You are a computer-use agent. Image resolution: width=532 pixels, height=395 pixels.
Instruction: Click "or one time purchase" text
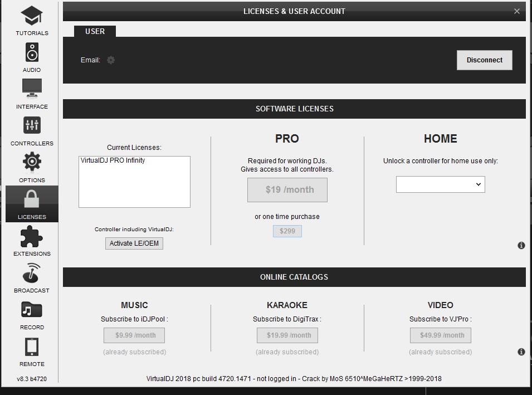pos(287,217)
